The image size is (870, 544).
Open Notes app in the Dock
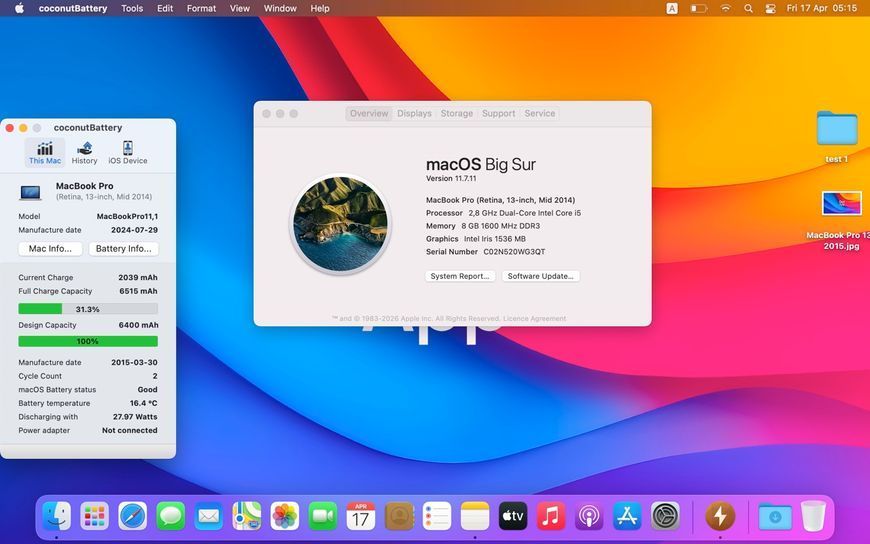point(475,516)
